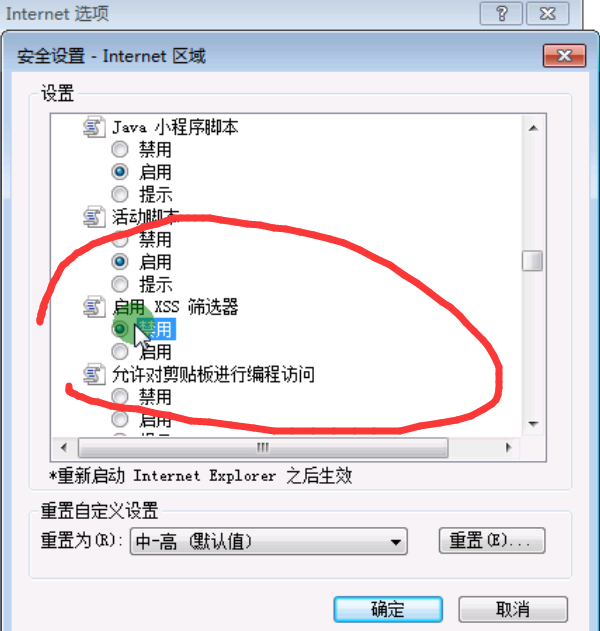The height and width of the screenshot is (631, 600).
Task: Select 启用 under XSS 筛选器
Action: coord(120,352)
